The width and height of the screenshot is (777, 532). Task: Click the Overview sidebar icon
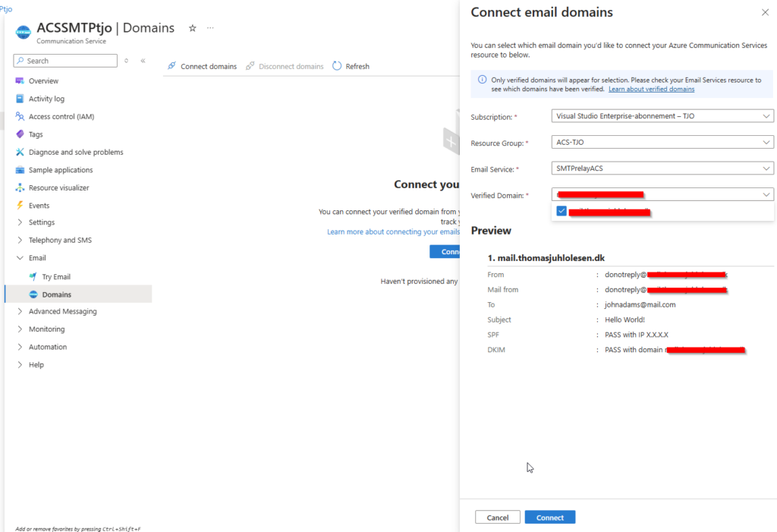[x=20, y=80]
